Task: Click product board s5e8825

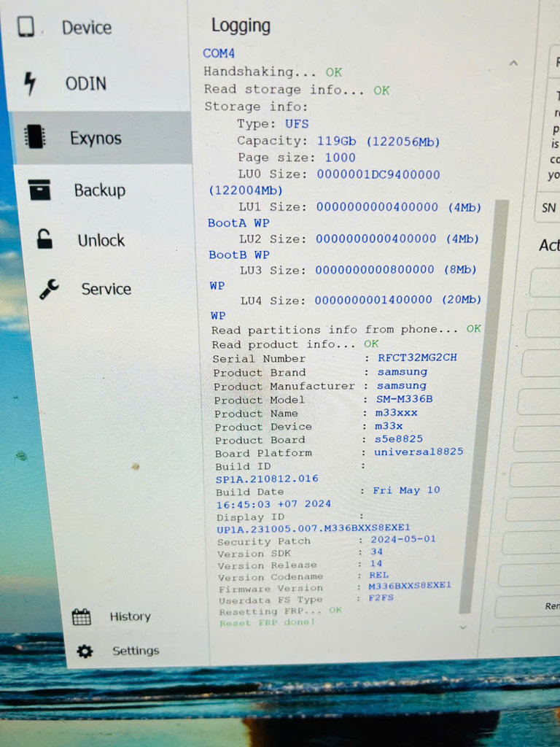Action: 399,438
